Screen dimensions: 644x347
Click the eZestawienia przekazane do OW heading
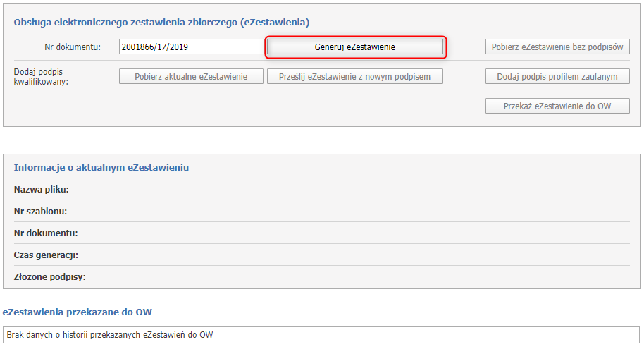pos(78,312)
